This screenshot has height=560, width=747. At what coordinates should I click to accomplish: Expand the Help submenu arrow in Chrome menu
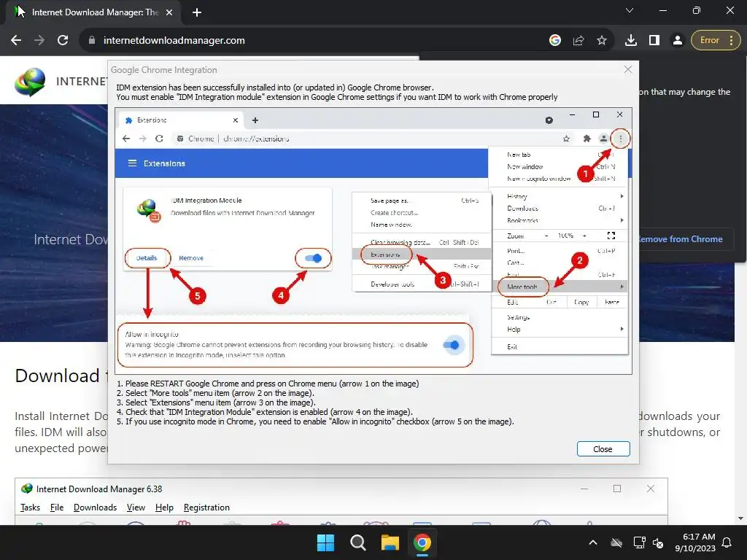(x=622, y=329)
